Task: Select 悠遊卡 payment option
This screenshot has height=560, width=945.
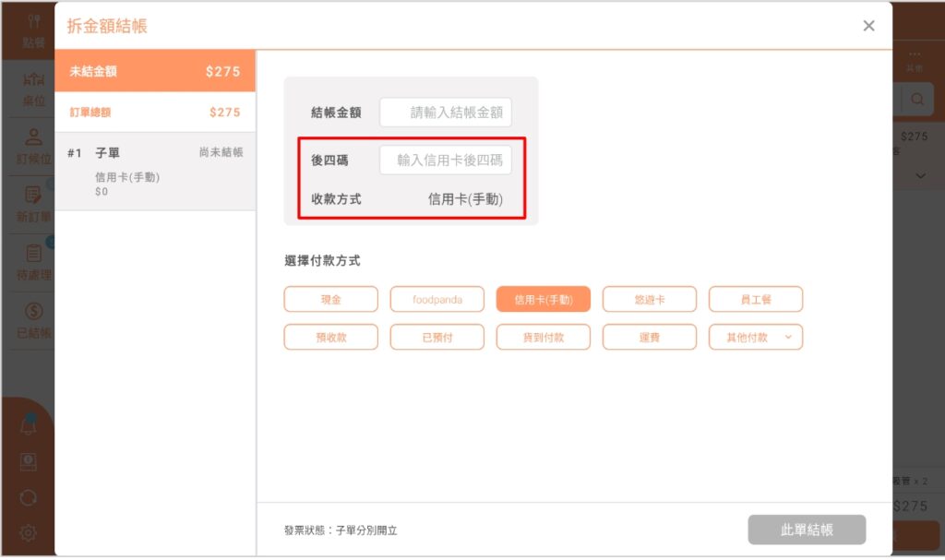Action: (650, 300)
